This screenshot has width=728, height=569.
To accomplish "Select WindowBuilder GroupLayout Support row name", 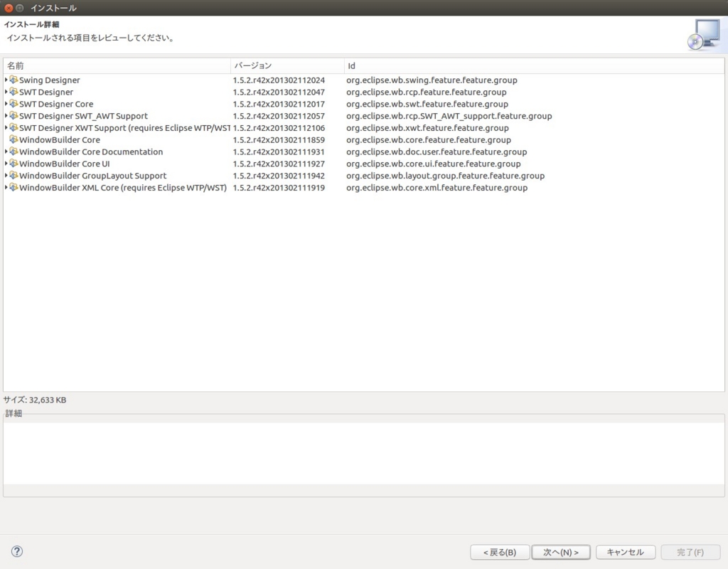I will click(93, 176).
